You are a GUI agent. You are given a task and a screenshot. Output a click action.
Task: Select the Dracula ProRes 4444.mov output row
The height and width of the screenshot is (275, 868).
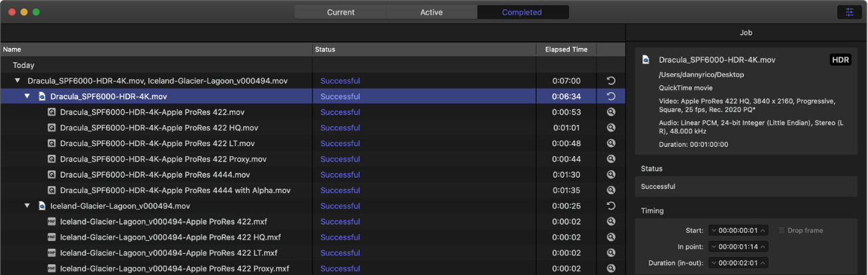pos(155,175)
